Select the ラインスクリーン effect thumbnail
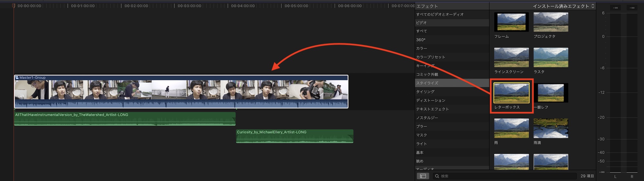The image size is (644, 181). [511, 57]
